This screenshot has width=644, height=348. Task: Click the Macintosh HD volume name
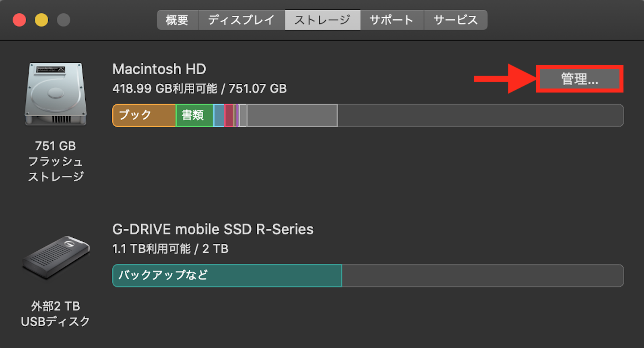(159, 69)
